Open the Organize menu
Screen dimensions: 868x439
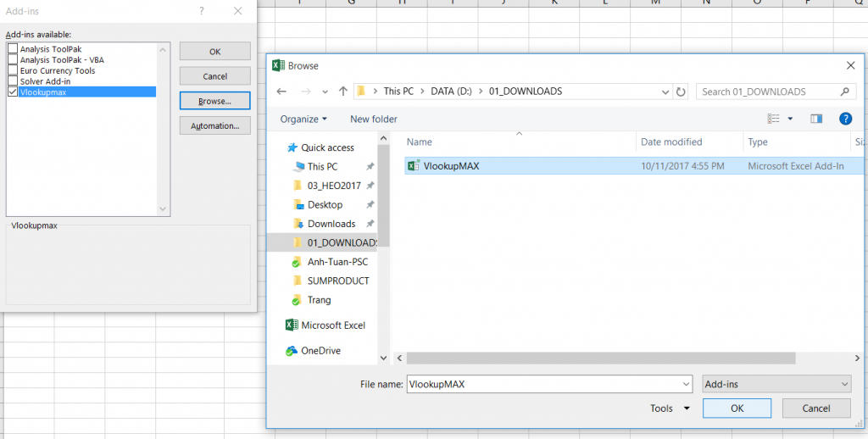303,119
